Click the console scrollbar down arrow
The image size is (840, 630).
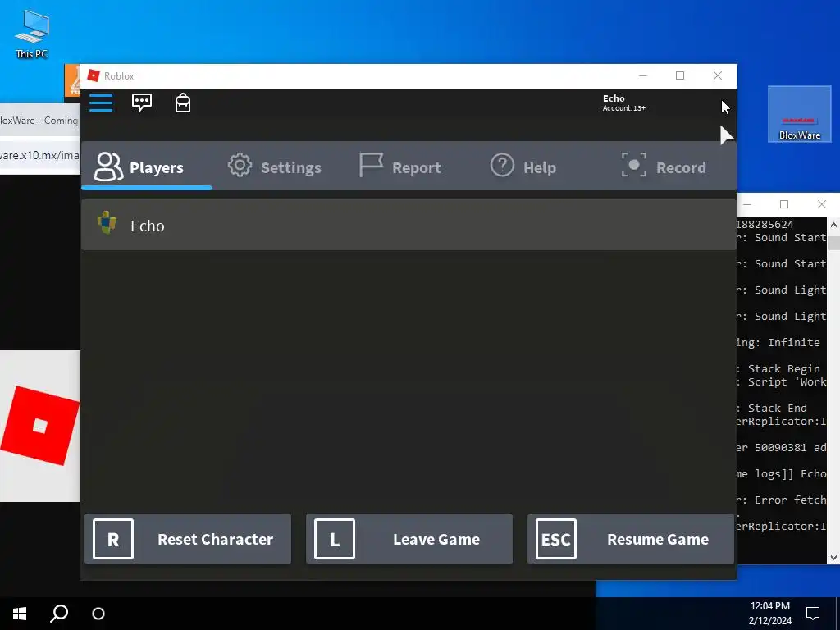[x=833, y=558]
